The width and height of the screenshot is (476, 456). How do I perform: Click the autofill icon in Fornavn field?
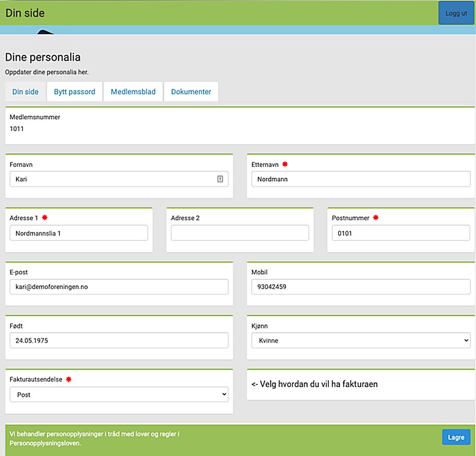(x=220, y=179)
